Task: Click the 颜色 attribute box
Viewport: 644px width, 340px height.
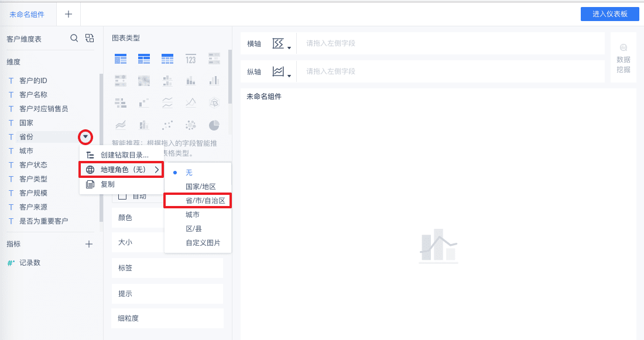Action: tap(138, 218)
